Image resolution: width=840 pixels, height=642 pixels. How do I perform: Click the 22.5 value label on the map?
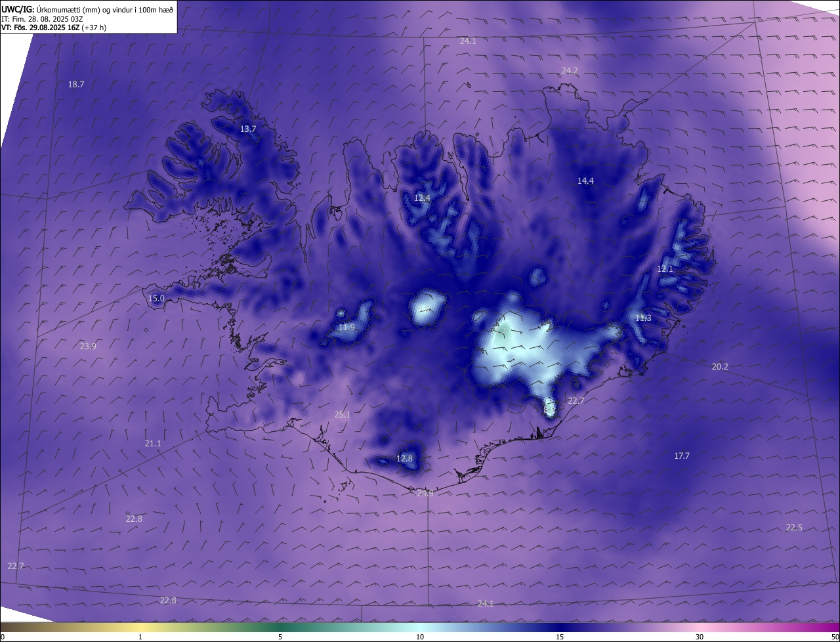pyautogui.click(x=794, y=527)
